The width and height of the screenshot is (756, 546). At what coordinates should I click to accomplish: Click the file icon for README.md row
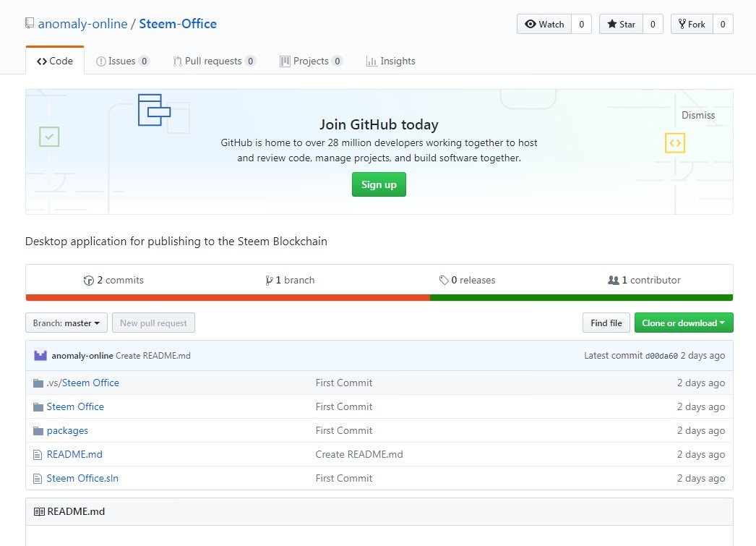(38, 454)
